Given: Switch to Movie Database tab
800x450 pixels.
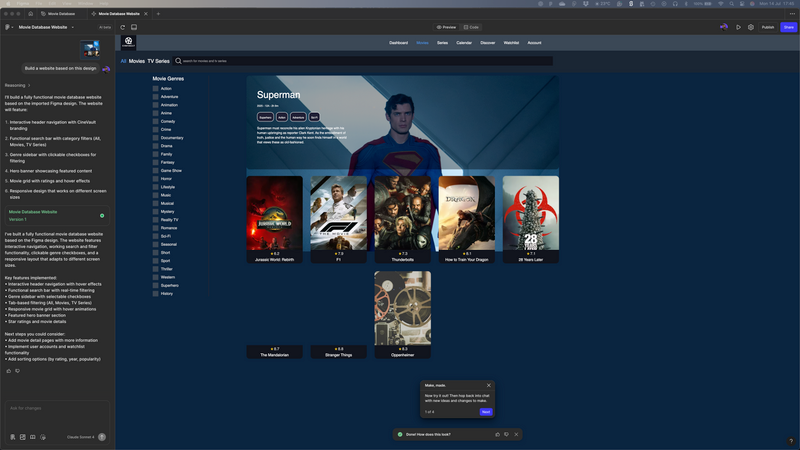Looking at the screenshot, I should pos(59,14).
